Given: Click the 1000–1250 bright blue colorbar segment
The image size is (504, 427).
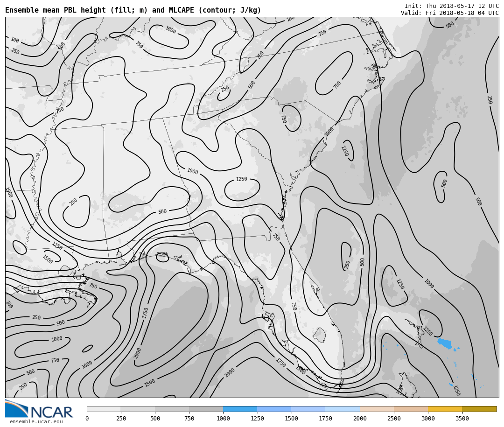Looking at the screenshot, I should pyautogui.click(x=240, y=409).
